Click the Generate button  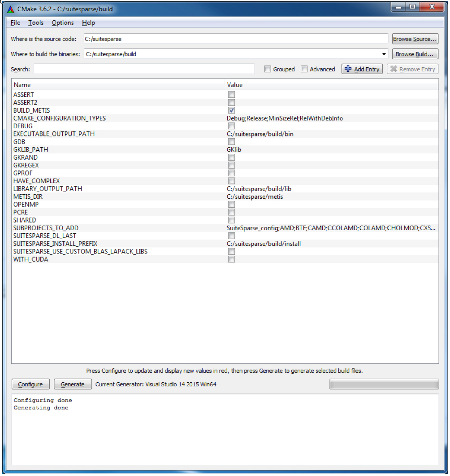73,385
